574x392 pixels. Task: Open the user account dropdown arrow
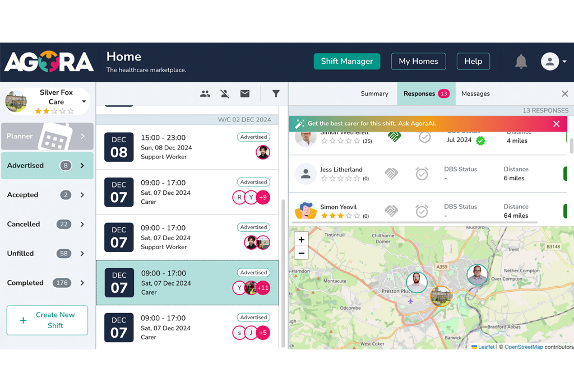[x=564, y=62]
